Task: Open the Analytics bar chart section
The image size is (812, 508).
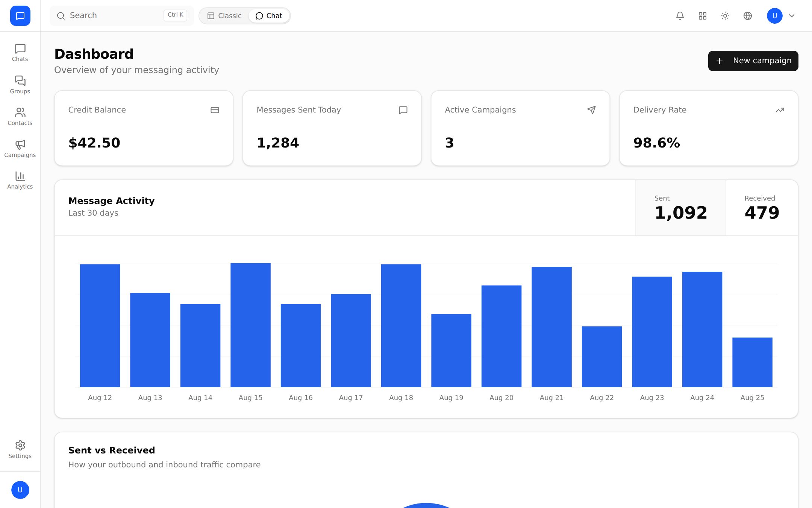Action: point(20,180)
